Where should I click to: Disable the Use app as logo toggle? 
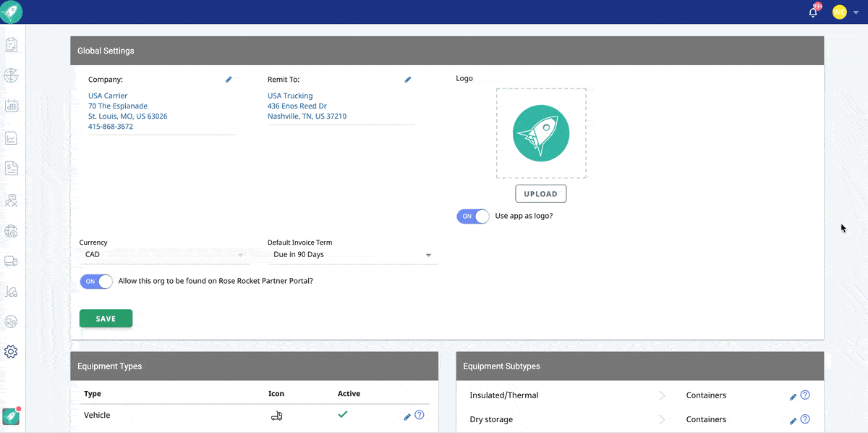[472, 216]
